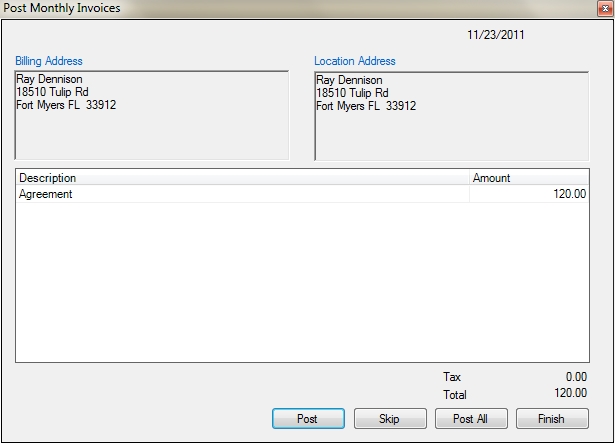The image size is (615, 444).
Task: Click the Amount column header
Action: coord(529,178)
